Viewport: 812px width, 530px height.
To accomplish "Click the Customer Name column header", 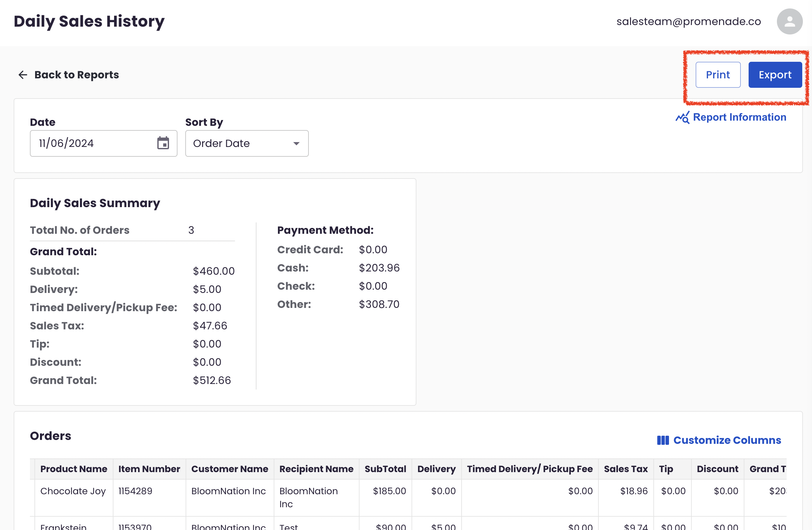I will [x=229, y=469].
